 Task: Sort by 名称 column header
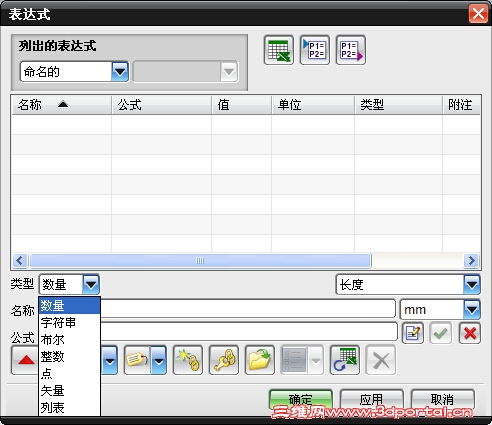61,105
